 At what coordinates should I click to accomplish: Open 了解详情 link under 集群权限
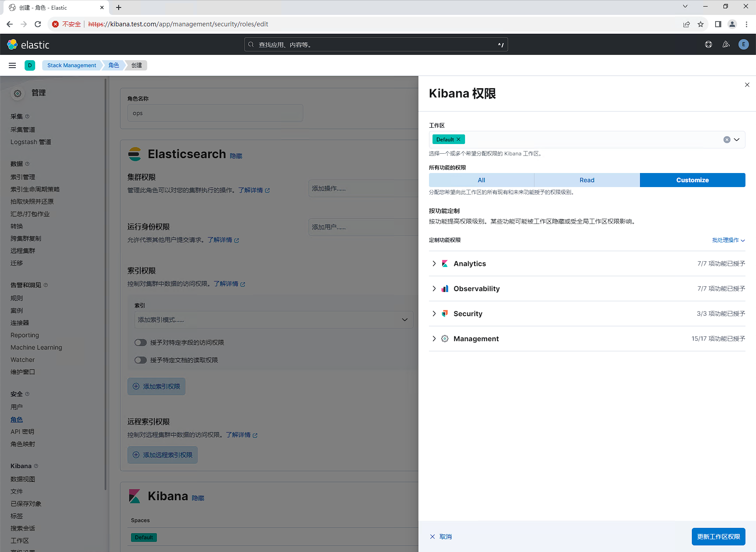(254, 190)
